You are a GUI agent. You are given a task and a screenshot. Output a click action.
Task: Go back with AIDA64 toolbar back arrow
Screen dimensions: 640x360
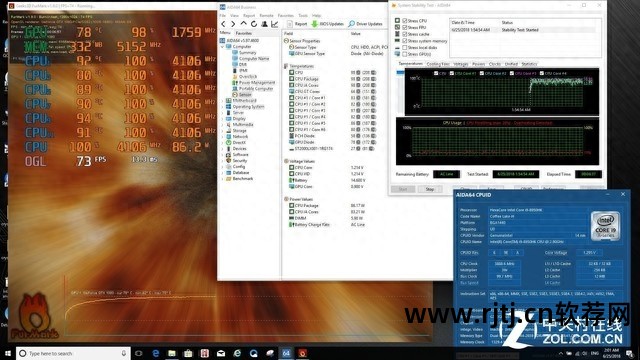tap(223, 24)
